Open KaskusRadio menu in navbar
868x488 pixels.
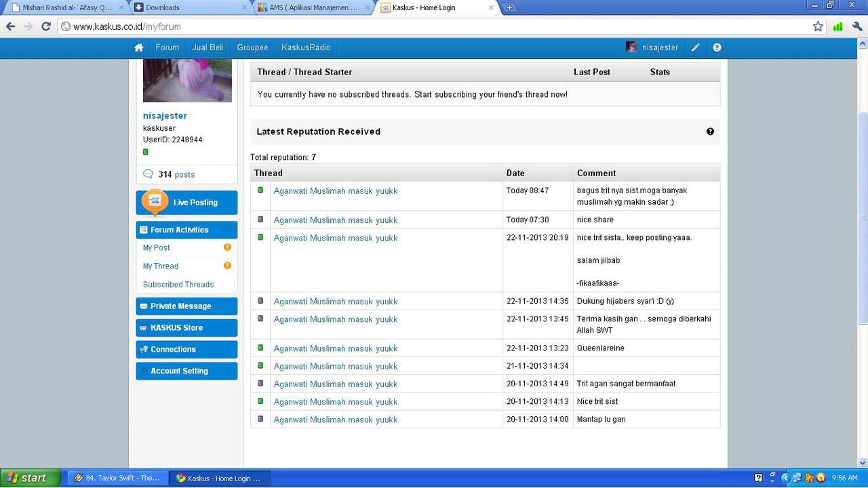coord(306,47)
